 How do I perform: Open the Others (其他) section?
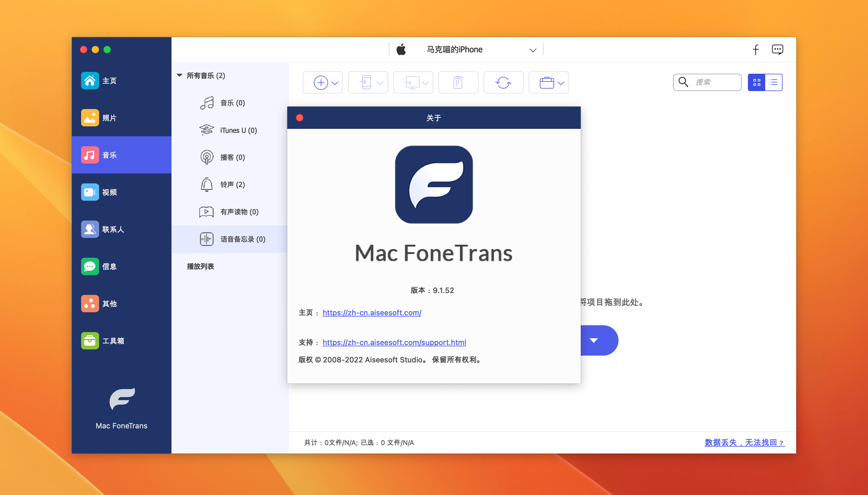[121, 303]
